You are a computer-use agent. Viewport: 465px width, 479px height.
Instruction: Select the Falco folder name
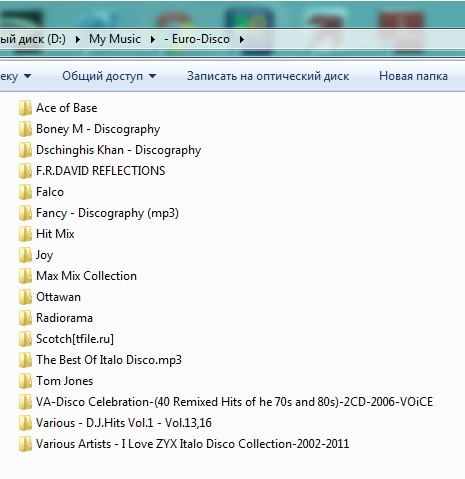click(x=50, y=192)
